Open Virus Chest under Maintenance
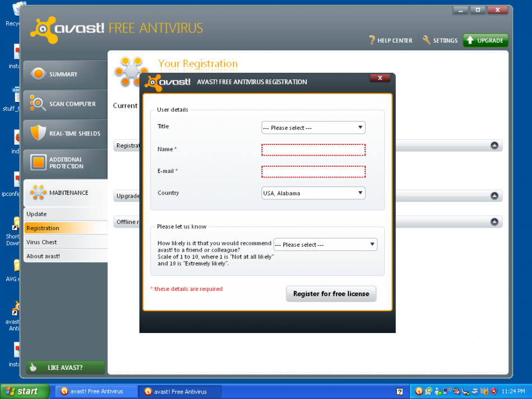The width and height of the screenshot is (532, 399). pos(66,242)
